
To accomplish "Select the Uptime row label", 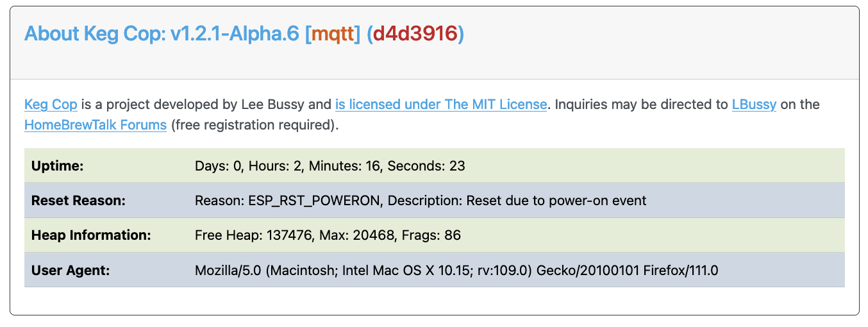I will [x=58, y=166].
